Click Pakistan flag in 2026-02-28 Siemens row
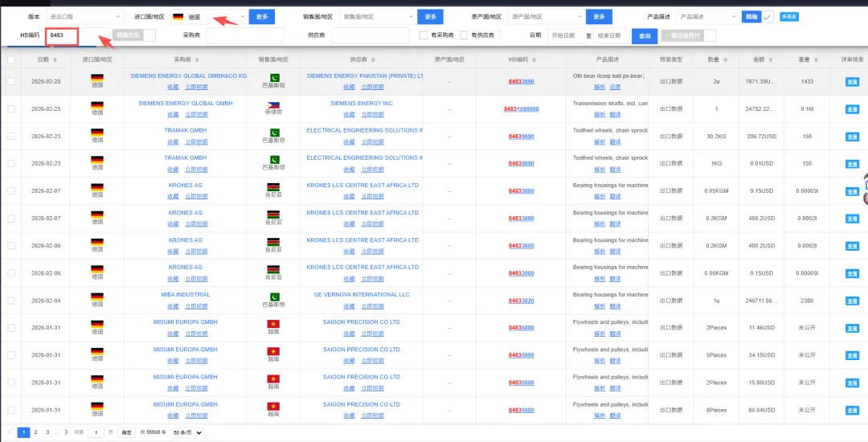The image size is (868, 442). [x=273, y=77]
